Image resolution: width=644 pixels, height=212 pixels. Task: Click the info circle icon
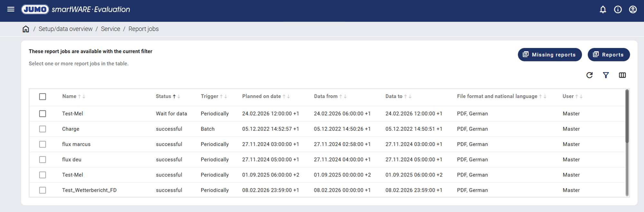coord(618,10)
